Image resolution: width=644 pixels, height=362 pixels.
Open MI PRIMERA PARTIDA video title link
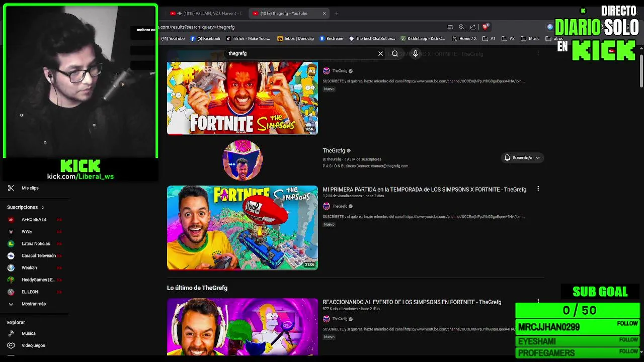point(424,190)
